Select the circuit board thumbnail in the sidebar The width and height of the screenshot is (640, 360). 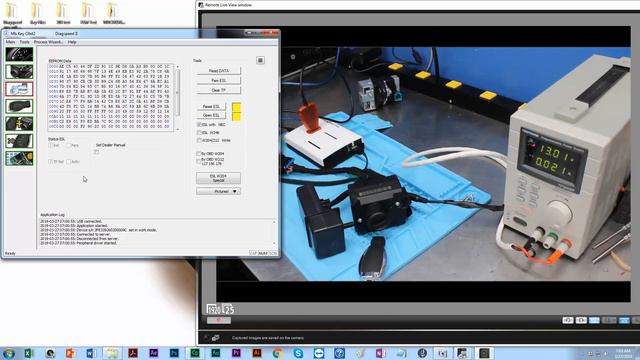point(19,158)
